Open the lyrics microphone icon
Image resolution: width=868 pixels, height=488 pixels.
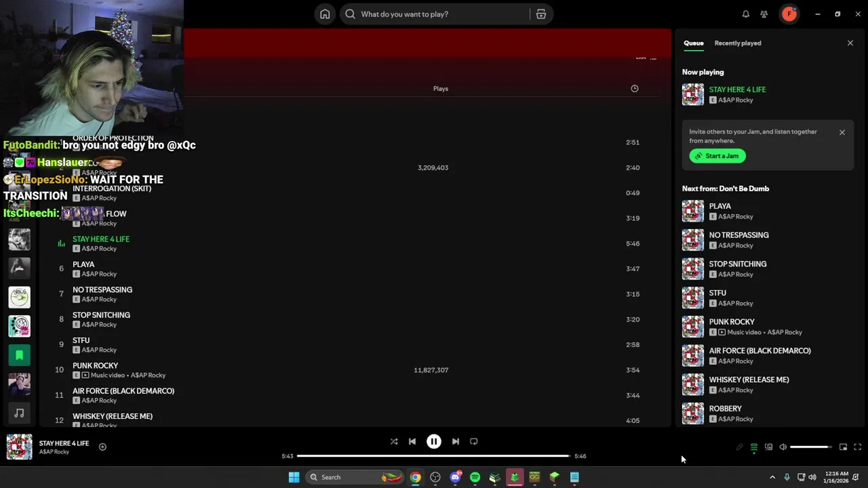pyautogui.click(x=739, y=447)
